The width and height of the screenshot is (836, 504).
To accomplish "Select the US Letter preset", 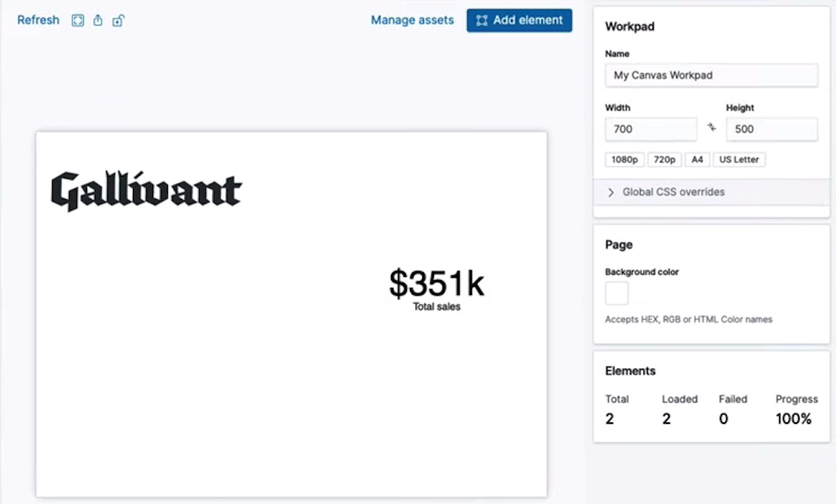I will pos(739,159).
